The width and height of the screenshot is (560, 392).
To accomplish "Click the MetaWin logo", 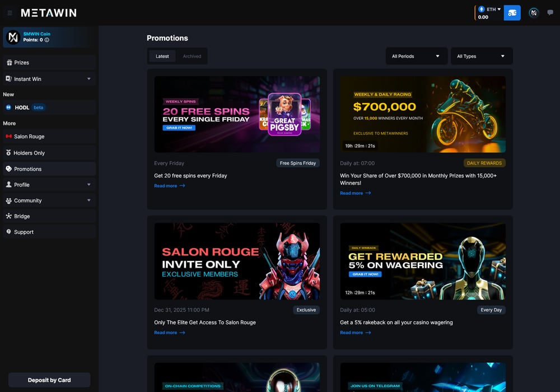I will 49,13.
